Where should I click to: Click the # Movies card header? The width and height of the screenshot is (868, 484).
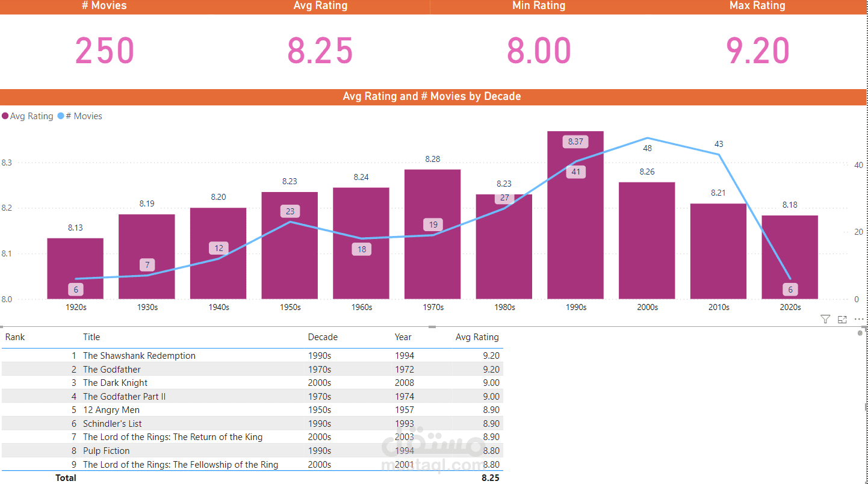104,5
